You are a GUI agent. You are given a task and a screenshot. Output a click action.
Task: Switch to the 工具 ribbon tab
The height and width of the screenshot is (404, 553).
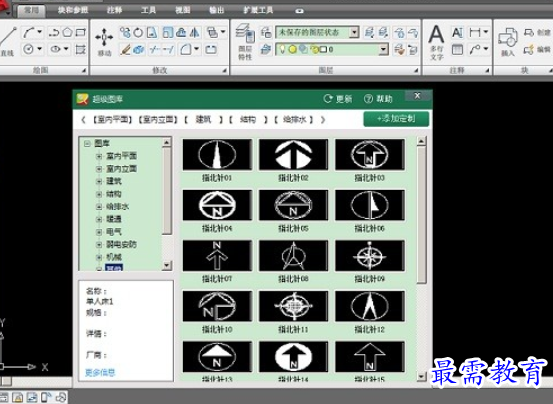pos(148,10)
